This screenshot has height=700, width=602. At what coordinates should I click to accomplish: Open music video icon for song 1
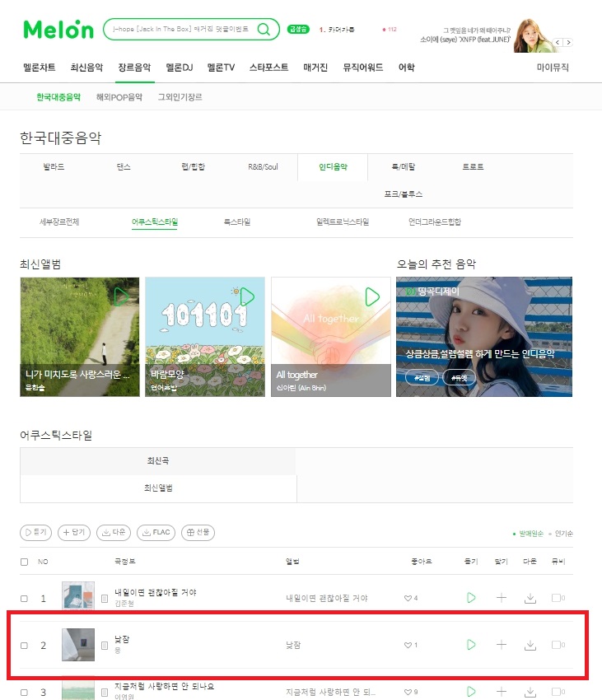pos(558,598)
